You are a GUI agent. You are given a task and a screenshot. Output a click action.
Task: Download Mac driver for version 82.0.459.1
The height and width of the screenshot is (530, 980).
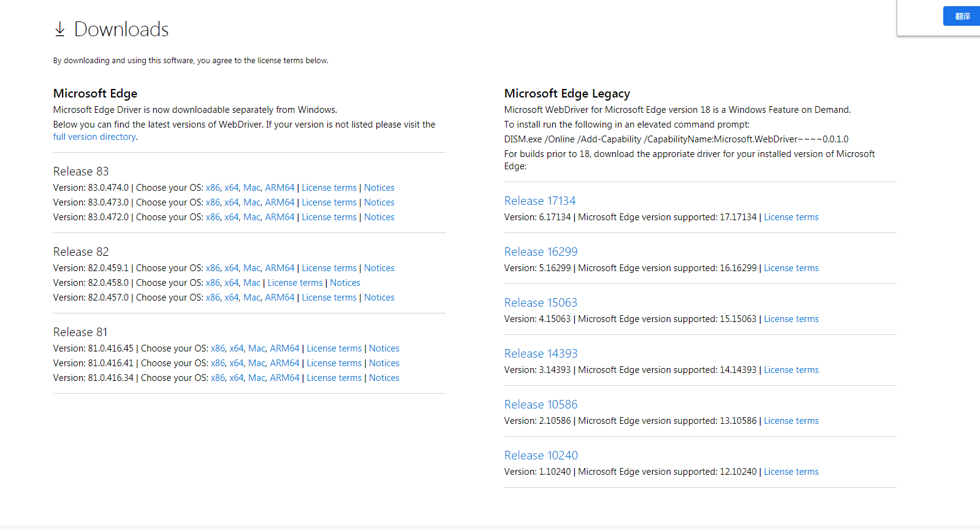tap(252, 268)
